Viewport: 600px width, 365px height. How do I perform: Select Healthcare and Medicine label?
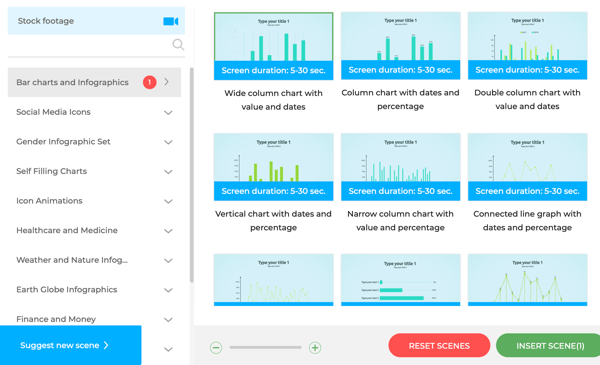[67, 230]
